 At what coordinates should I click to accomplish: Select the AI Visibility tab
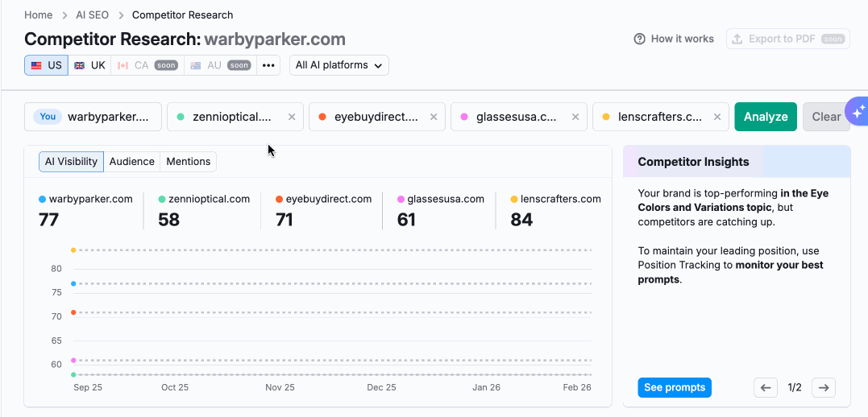71,162
